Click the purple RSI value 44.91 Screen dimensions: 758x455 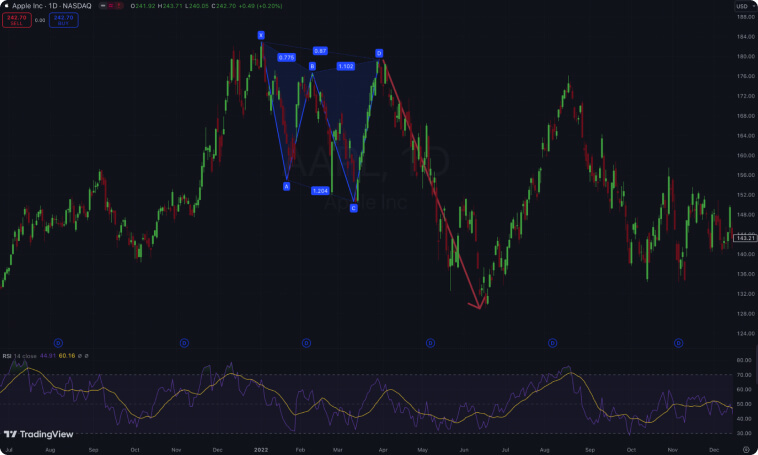47,356
